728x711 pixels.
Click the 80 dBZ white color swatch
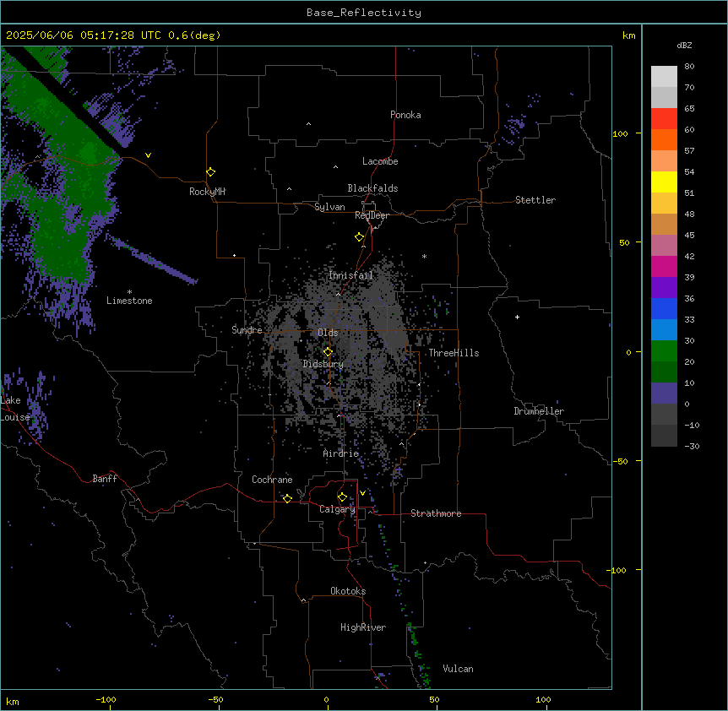(664, 77)
